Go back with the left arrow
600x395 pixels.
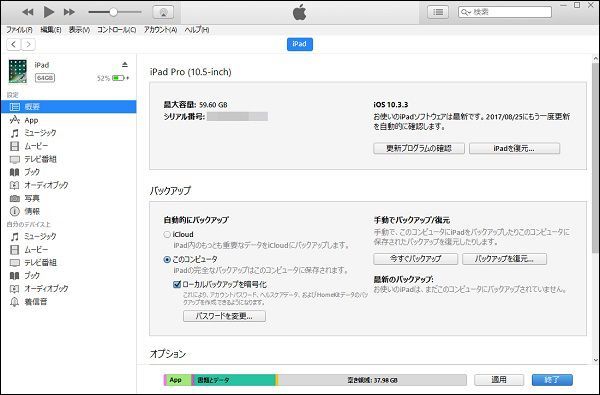point(14,44)
